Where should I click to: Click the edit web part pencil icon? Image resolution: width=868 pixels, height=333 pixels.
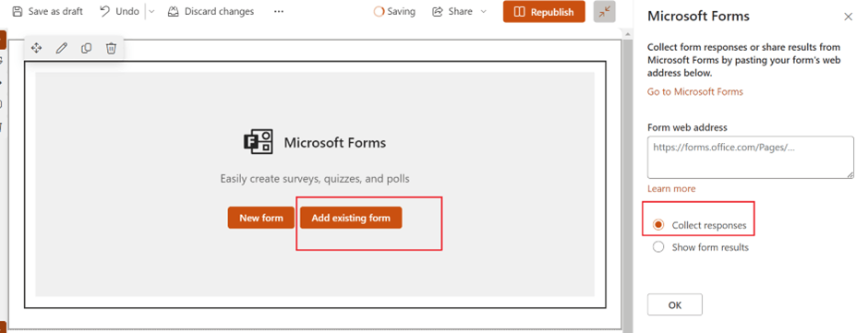click(62, 49)
